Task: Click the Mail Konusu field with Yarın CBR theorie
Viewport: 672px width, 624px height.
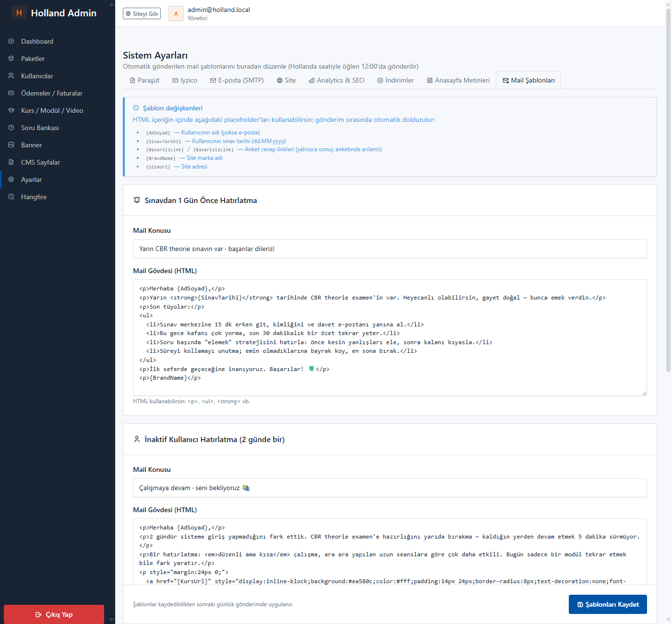Action: tap(390, 249)
